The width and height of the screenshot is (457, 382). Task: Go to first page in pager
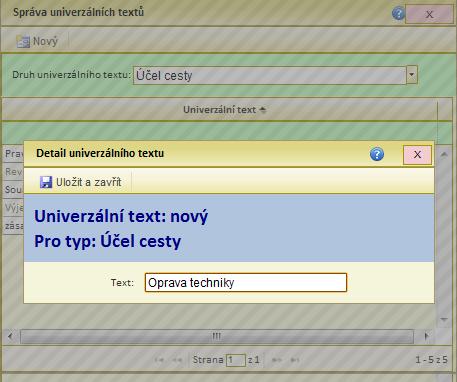[159, 360]
